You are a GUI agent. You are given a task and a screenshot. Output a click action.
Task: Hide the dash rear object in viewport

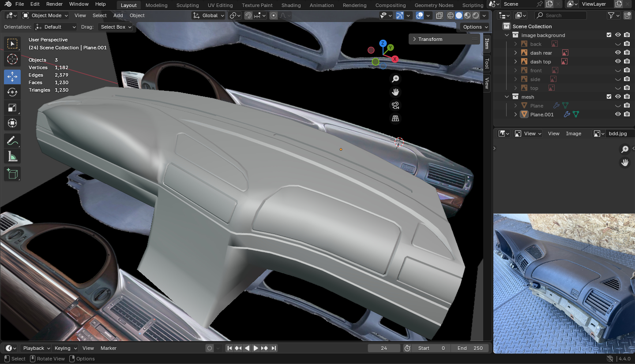coord(618,53)
